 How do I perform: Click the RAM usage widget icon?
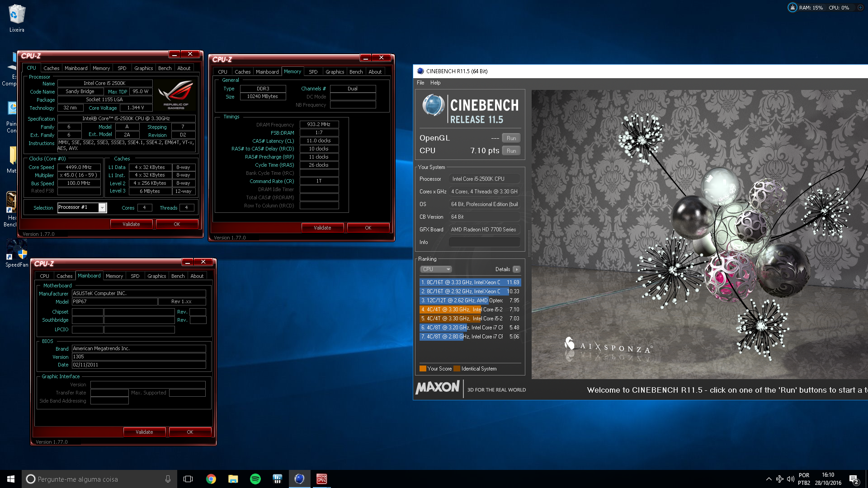[x=793, y=8]
